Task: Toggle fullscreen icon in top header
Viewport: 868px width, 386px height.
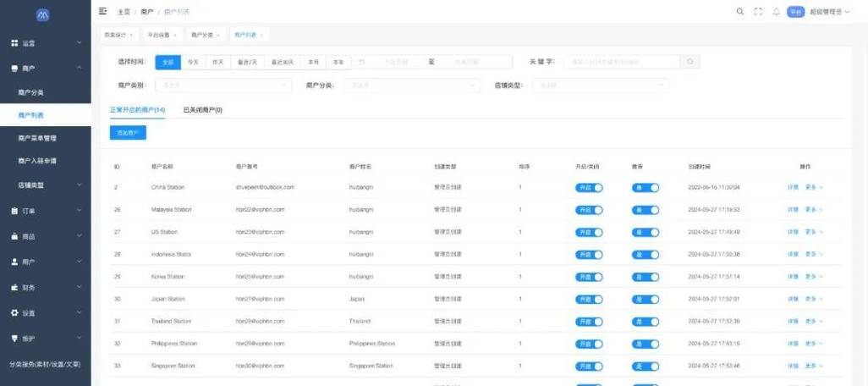Action: 758,12
